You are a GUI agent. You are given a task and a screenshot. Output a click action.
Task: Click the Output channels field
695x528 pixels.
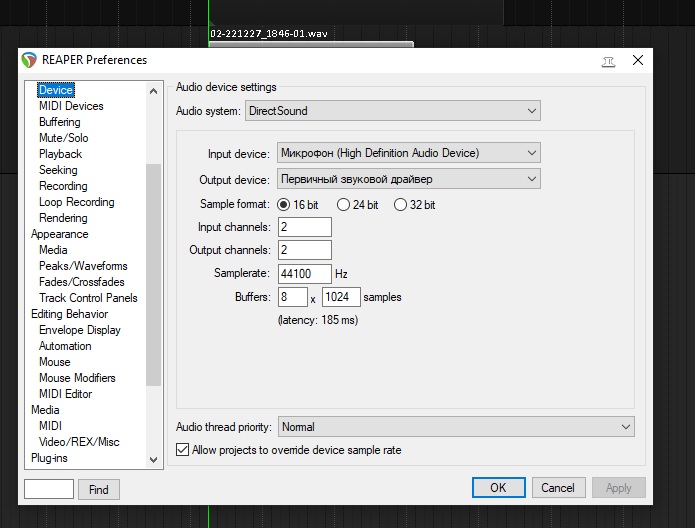pos(305,250)
